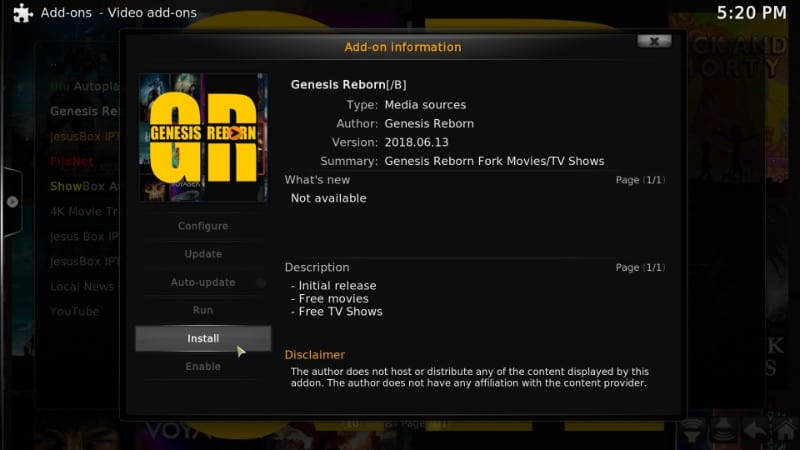Click Not available under What's new

click(329, 198)
